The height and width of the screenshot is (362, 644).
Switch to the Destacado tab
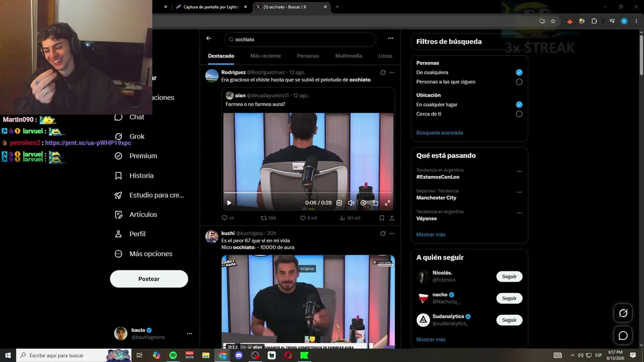point(221,56)
